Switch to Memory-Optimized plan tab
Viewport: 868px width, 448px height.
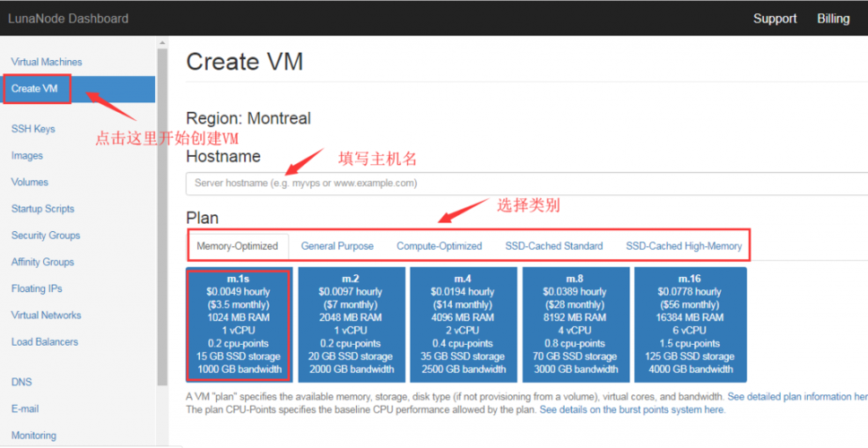[x=238, y=246]
